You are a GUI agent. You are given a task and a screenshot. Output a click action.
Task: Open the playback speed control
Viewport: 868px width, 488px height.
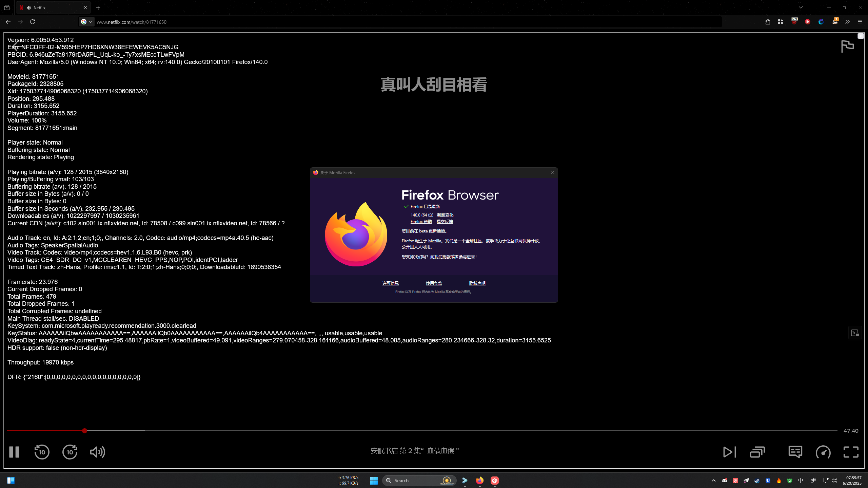pos(823,452)
